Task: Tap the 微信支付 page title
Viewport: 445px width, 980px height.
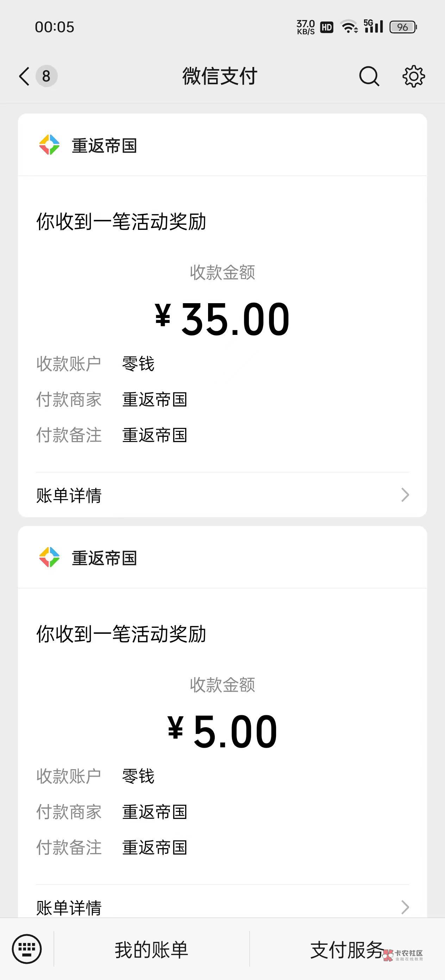Action: tap(220, 76)
